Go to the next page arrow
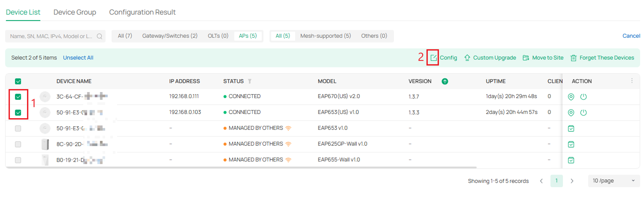 click(x=572, y=181)
